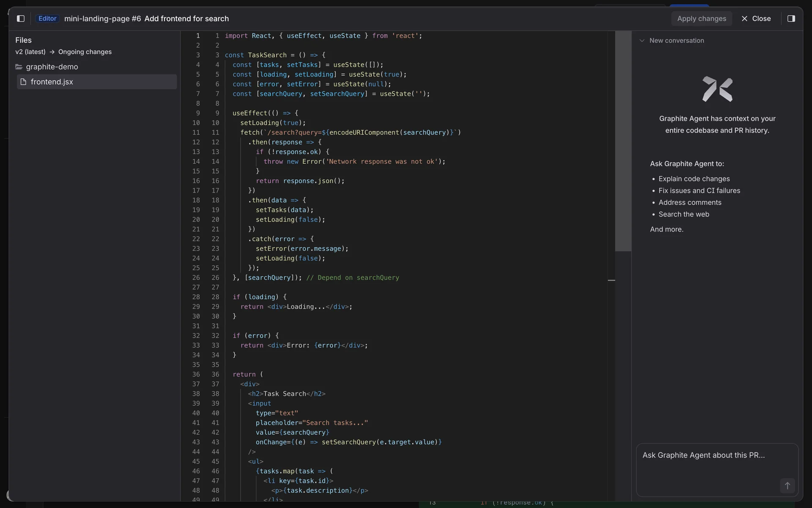Toggle the right agent panel icon

[791, 19]
